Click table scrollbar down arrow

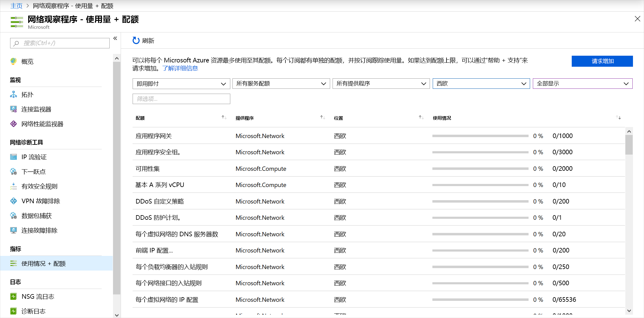(629, 311)
